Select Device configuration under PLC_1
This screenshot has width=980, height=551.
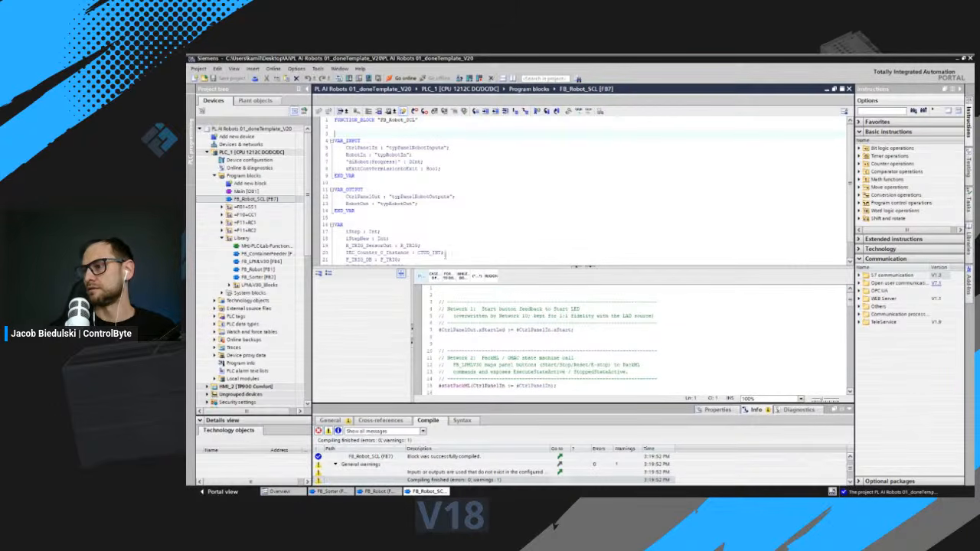click(249, 160)
